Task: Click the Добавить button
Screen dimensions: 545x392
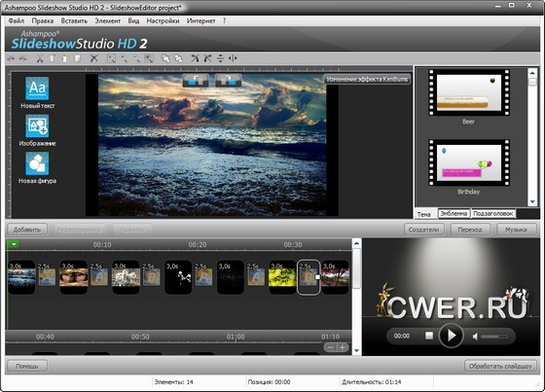Action: point(27,230)
